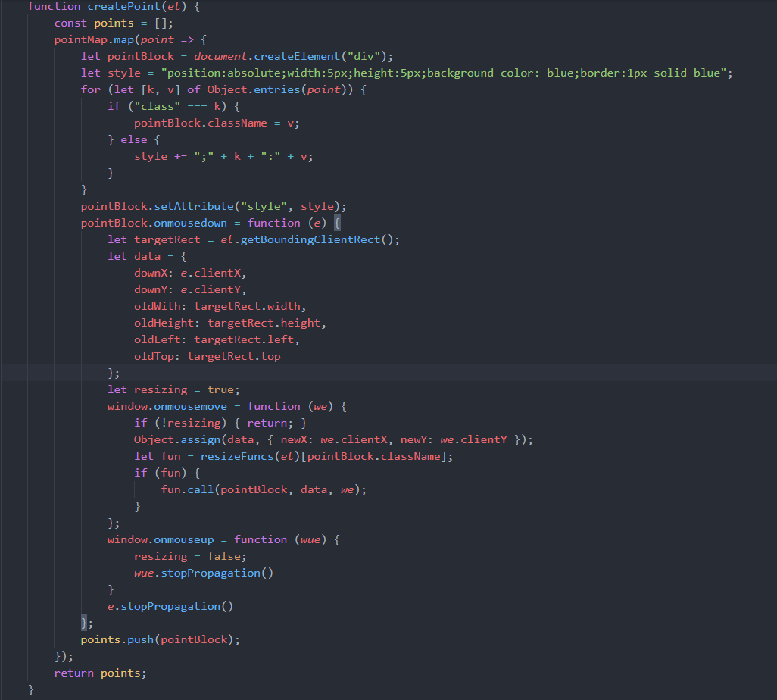Click pointBlock.setAttribute("style", style) line
This screenshot has width=777, height=700.
214,206
